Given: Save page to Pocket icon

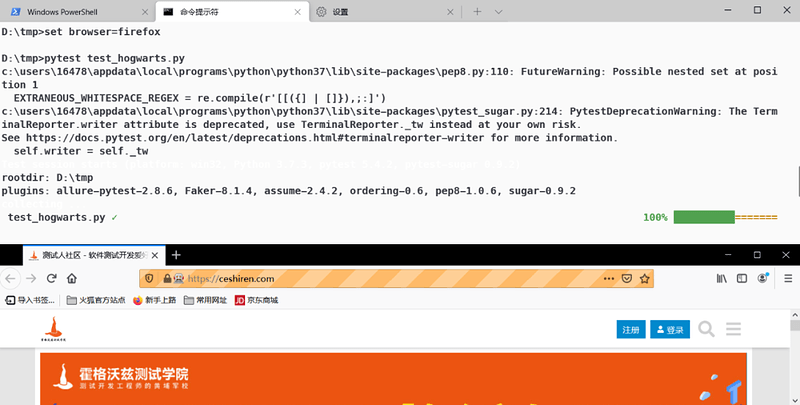Looking at the screenshot, I should click(x=627, y=279).
